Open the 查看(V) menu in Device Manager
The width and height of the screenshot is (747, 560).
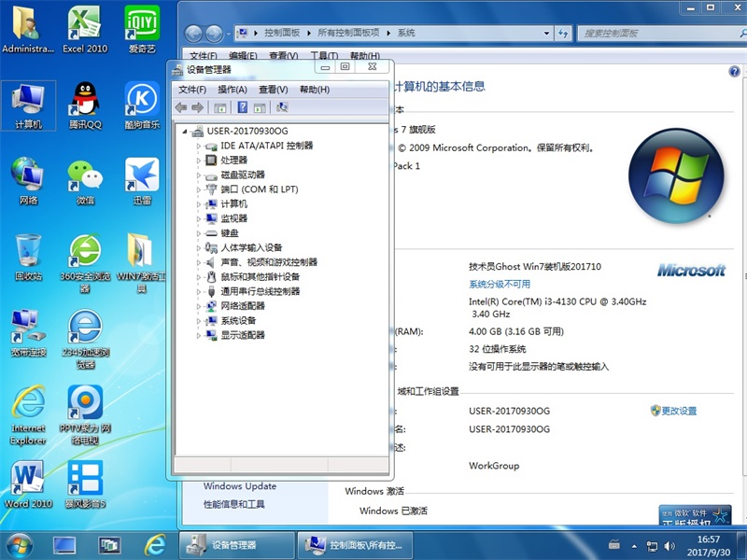273,90
